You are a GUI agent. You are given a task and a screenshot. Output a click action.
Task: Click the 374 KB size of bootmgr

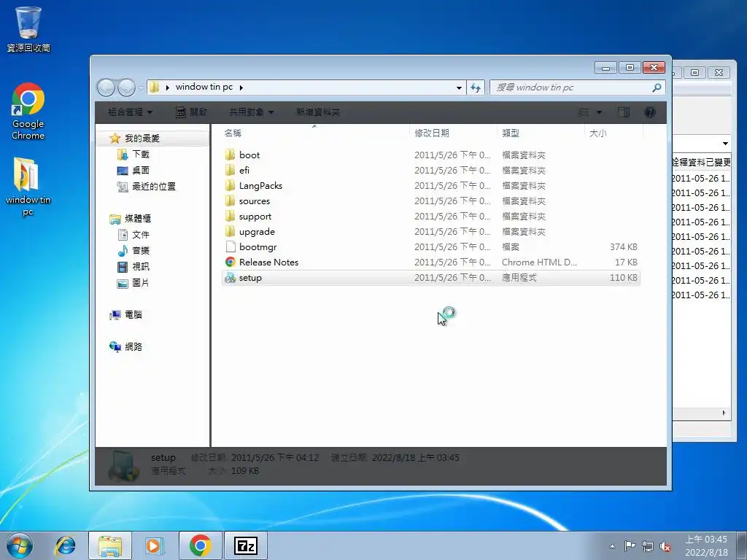[x=623, y=246]
